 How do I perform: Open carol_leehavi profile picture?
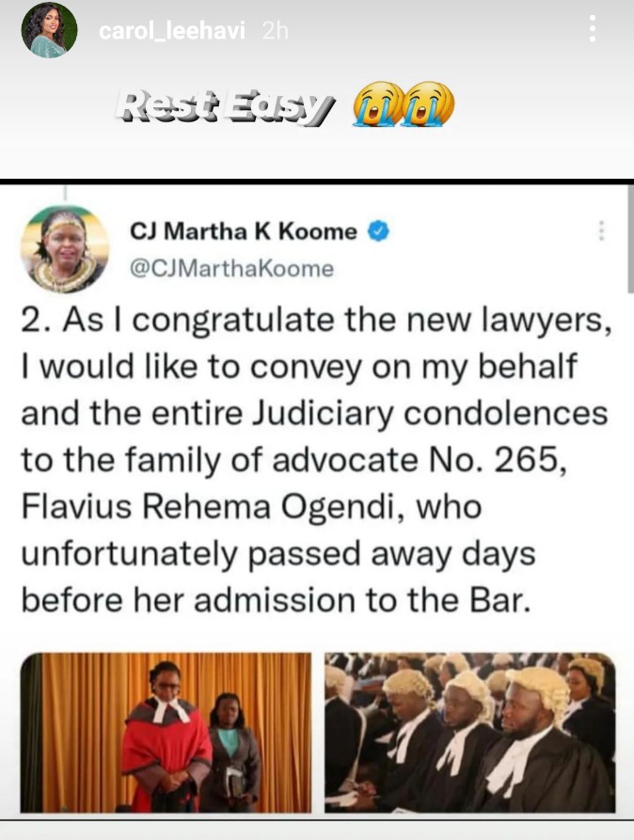tap(49, 30)
